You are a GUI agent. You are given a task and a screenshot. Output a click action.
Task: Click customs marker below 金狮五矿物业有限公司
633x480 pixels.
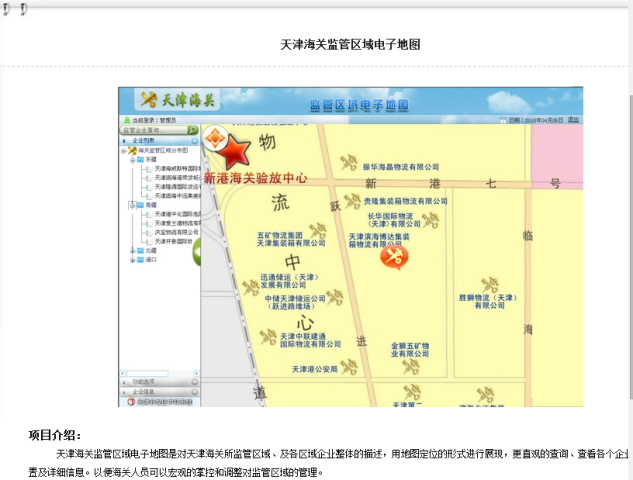pyautogui.click(x=411, y=366)
